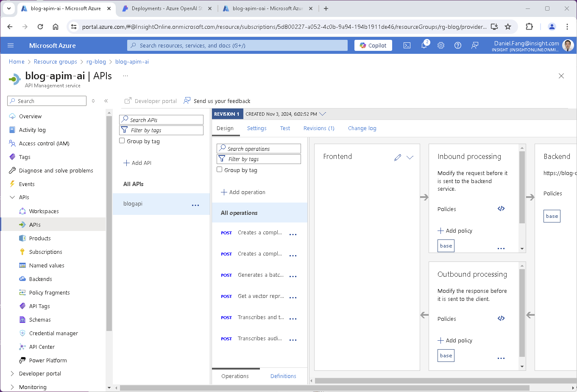Open portal settings gear
Screen dimensions: 577x392
pyautogui.click(x=441, y=45)
